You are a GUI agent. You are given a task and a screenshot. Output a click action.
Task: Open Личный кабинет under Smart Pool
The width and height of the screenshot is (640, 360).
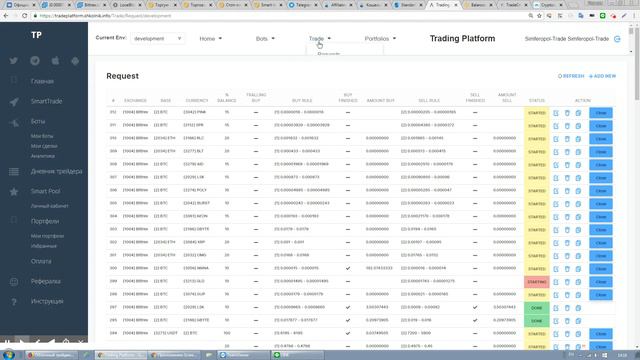pyautogui.click(x=49, y=206)
